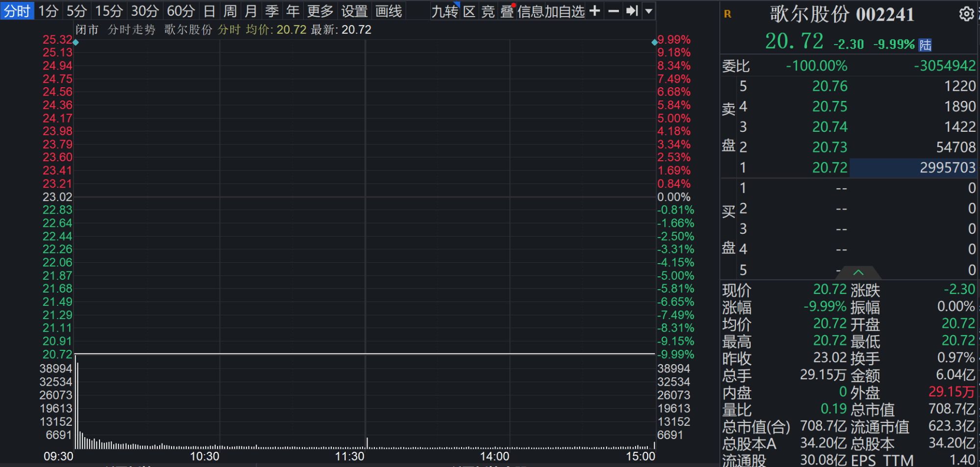980x467 pixels.
Task: Click the 量比 value 0.19
Action: (833, 409)
